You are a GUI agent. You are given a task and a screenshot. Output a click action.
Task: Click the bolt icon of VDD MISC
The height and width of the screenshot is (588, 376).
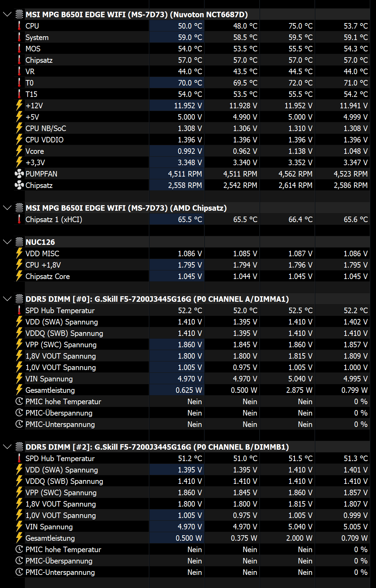[x=19, y=253]
